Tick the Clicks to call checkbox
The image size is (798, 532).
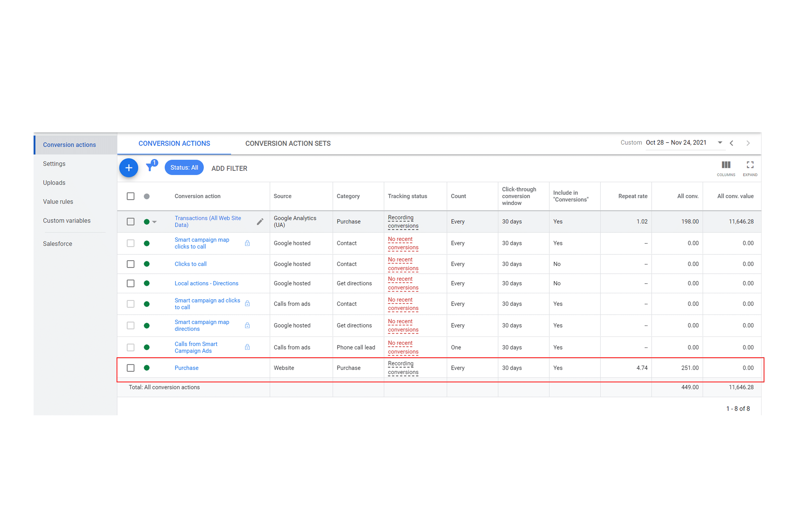tap(131, 264)
